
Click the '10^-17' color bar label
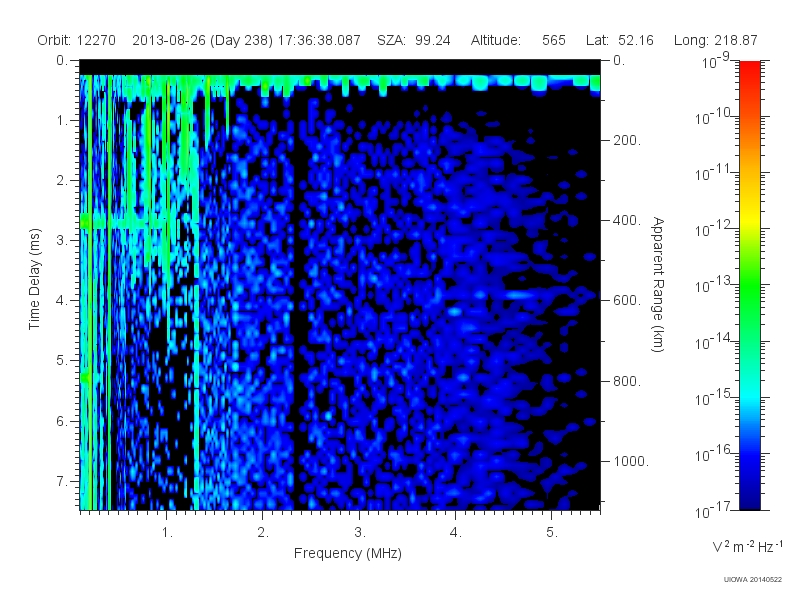713,510
